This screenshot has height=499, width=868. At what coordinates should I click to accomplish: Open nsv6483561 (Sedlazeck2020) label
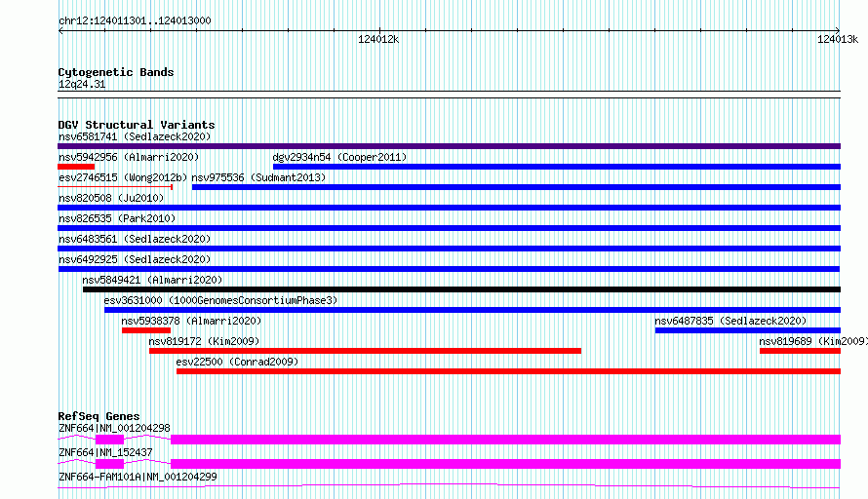135,239
